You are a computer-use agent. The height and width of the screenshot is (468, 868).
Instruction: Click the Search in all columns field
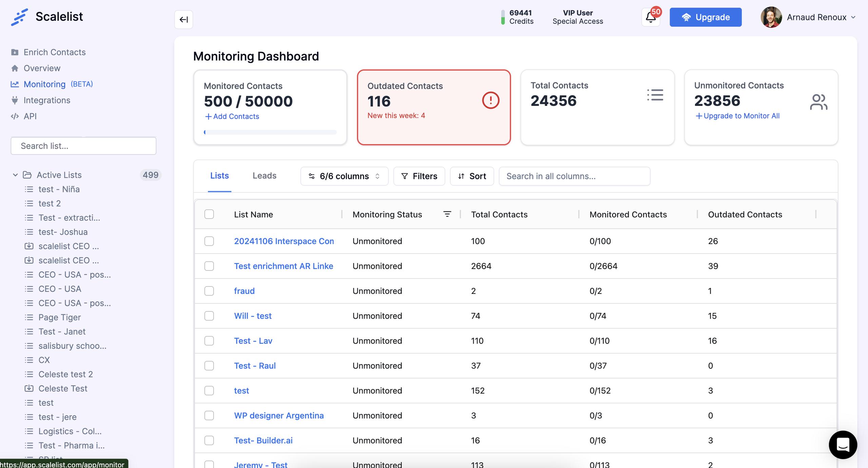(x=574, y=176)
